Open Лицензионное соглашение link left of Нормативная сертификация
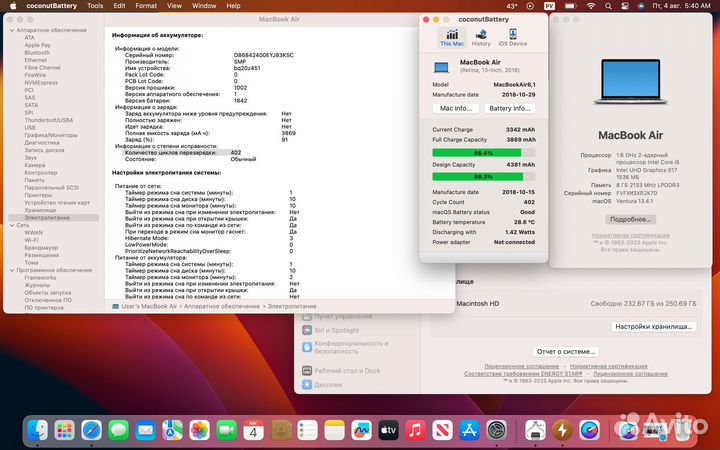Viewport: 720px width, 450px height. (x=522, y=366)
